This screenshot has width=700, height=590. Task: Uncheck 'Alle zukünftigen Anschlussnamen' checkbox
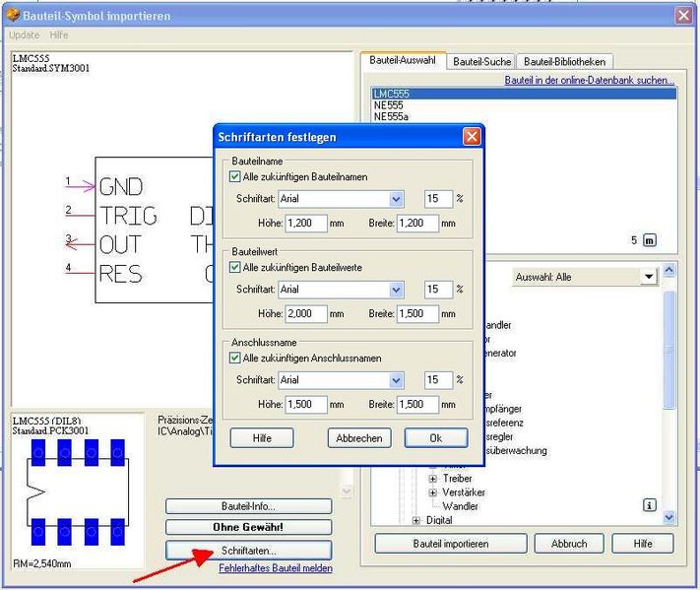tap(234, 358)
